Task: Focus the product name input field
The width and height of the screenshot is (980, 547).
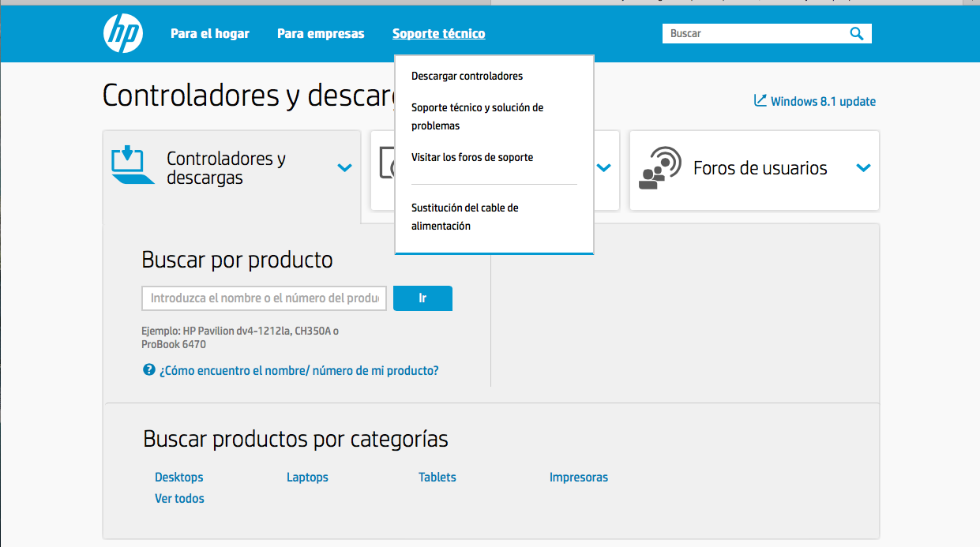Action: pyautogui.click(x=264, y=298)
